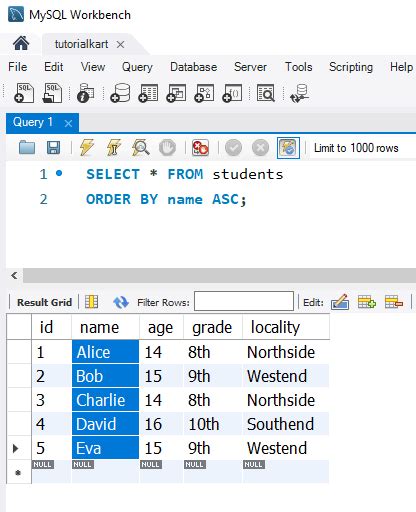Focus the Filter Rows input field
Viewport: 416px width, 512px height.
[x=244, y=301]
